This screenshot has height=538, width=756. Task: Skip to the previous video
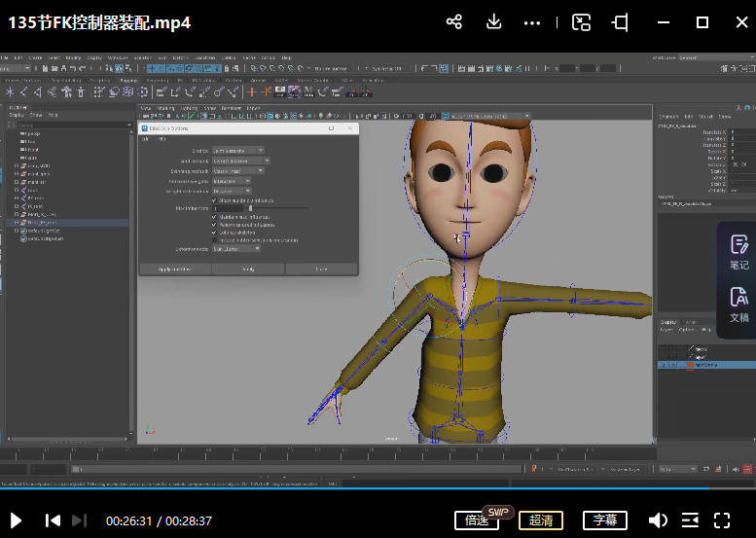point(53,520)
